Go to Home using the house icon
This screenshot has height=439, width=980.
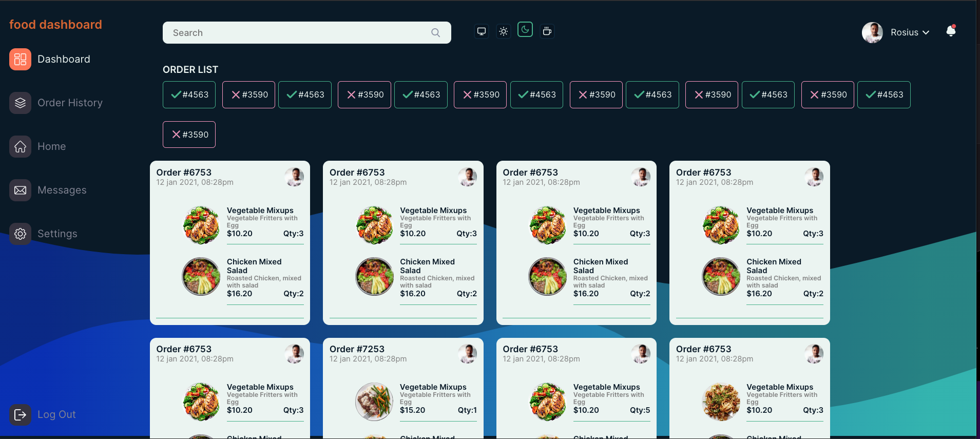point(20,146)
